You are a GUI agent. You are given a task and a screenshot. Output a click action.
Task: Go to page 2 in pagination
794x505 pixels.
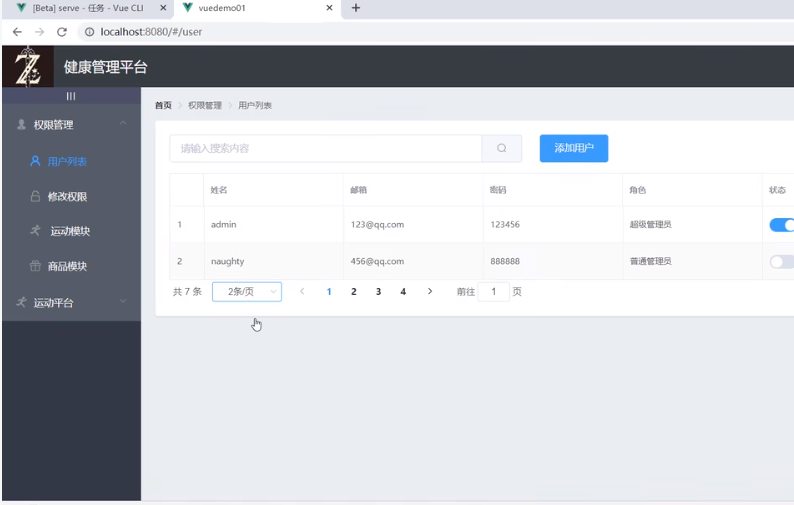[x=354, y=292]
